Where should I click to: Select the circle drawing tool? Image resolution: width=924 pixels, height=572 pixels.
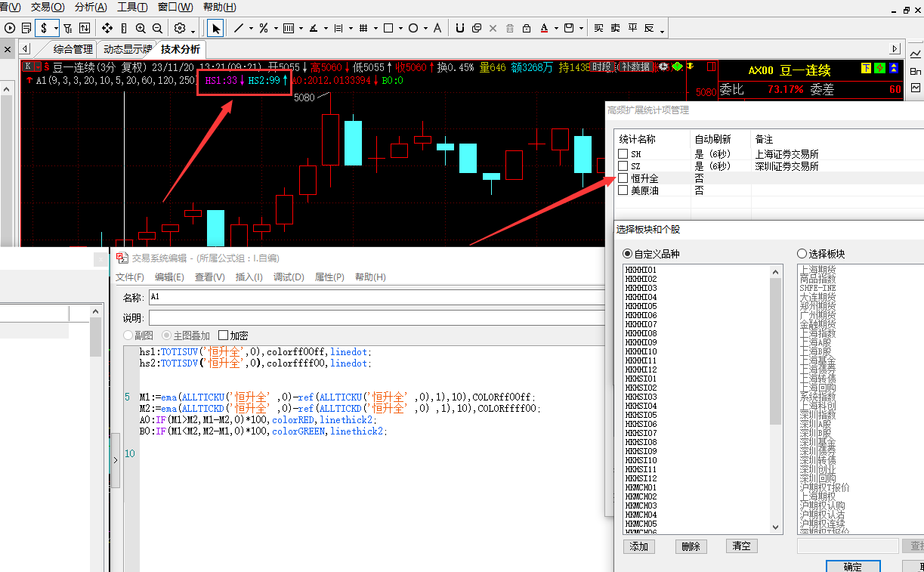[413, 28]
